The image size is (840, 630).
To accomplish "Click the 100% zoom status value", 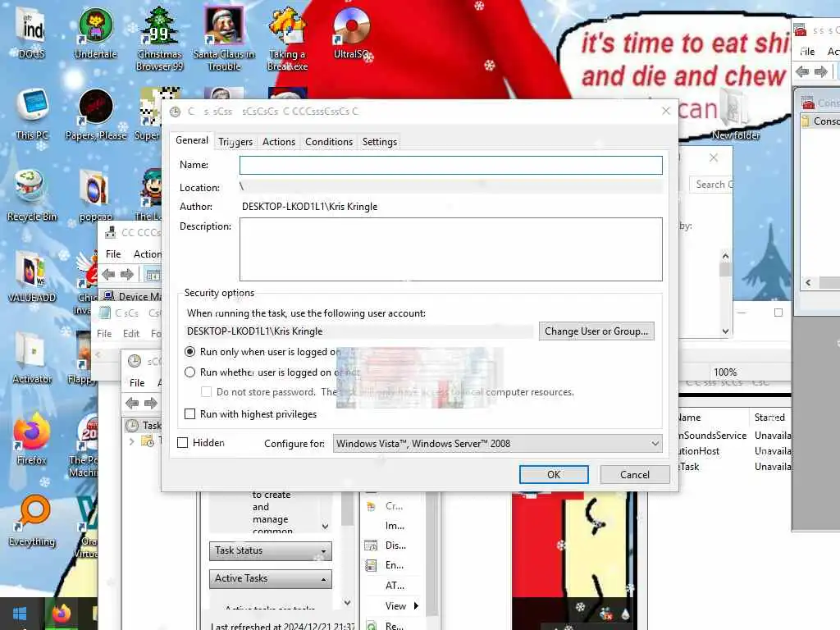I will tap(725, 372).
